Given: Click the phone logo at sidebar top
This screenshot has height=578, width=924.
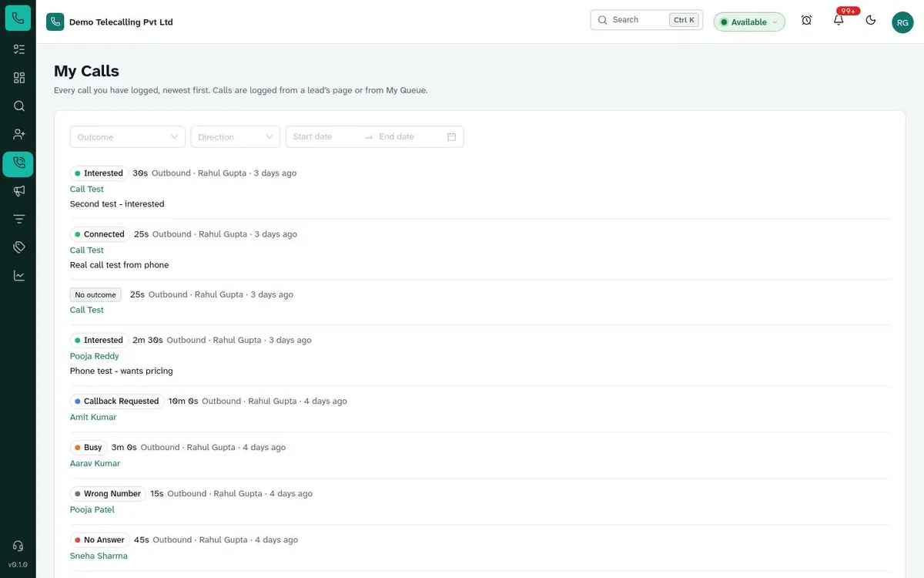Looking at the screenshot, I should [18, 18].
